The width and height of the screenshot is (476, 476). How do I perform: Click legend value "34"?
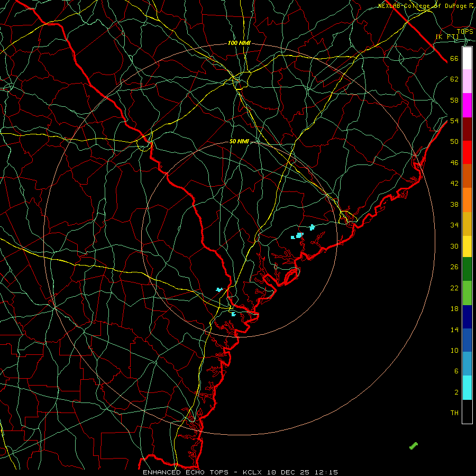454,225
